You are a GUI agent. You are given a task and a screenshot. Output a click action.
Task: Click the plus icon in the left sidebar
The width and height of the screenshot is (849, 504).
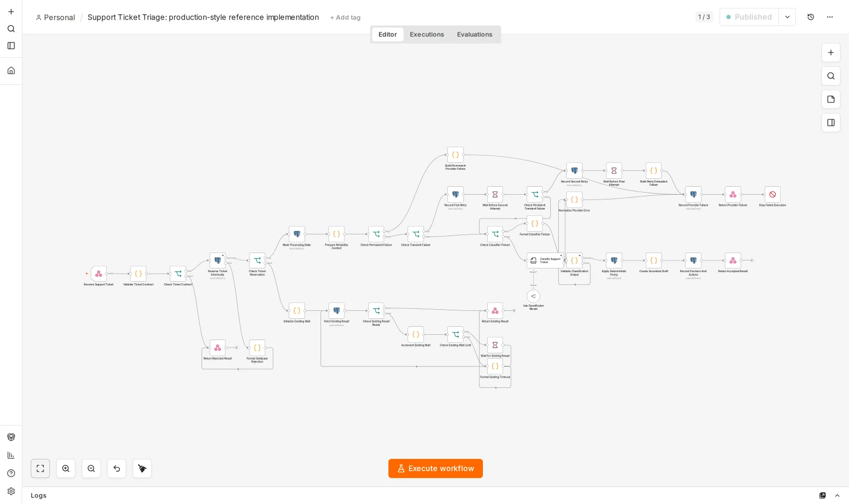coord(11,12)
